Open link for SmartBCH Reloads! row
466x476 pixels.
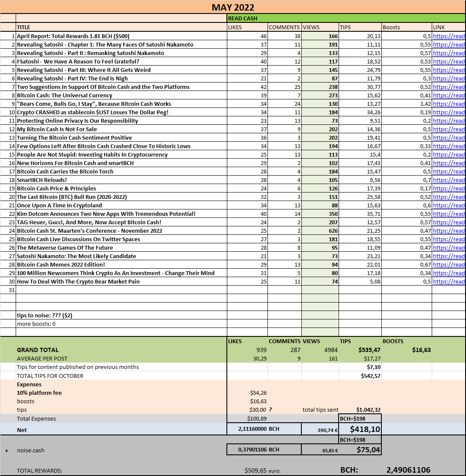[x=449, y=180]
